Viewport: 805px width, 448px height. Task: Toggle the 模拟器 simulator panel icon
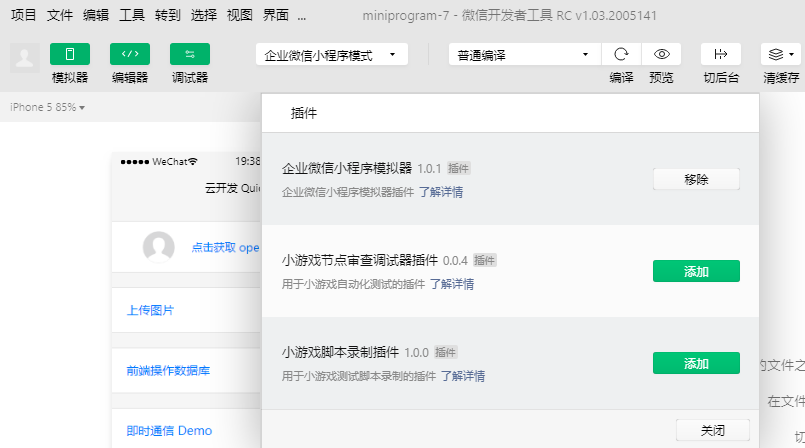tap(70, 54)
